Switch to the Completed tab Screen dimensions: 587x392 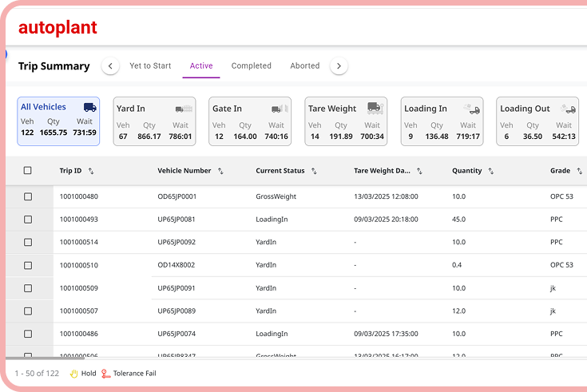(251, 66)
